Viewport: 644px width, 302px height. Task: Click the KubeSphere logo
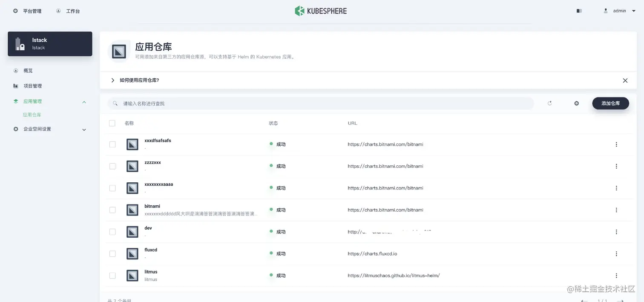pos(321,11)
